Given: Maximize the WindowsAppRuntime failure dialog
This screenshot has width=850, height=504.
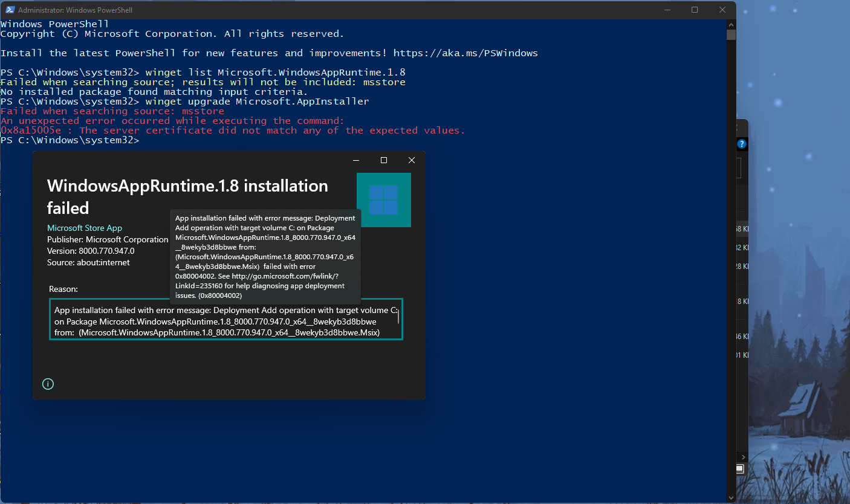Looking at the screenshot, I should pos(383,160).
